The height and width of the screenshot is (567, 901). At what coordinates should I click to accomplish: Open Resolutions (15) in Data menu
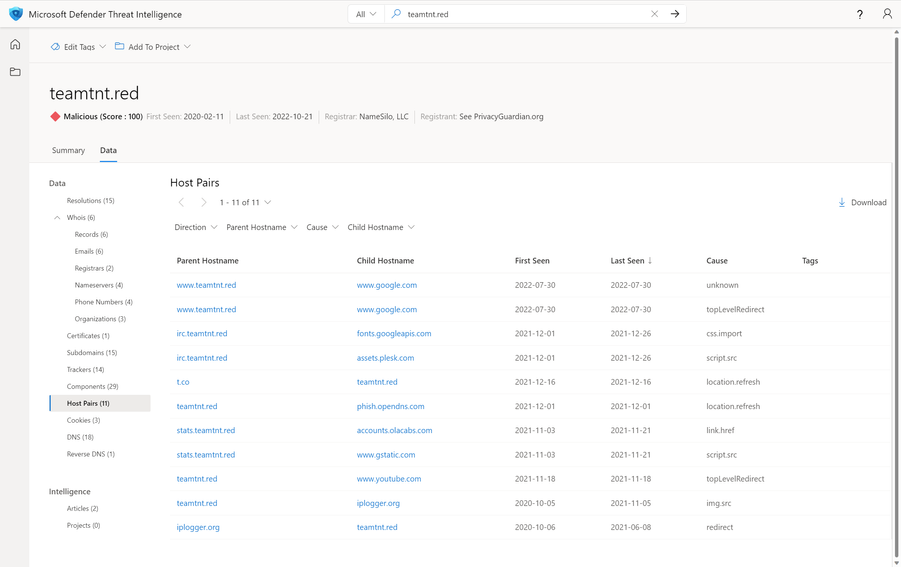tap(90, 200)
